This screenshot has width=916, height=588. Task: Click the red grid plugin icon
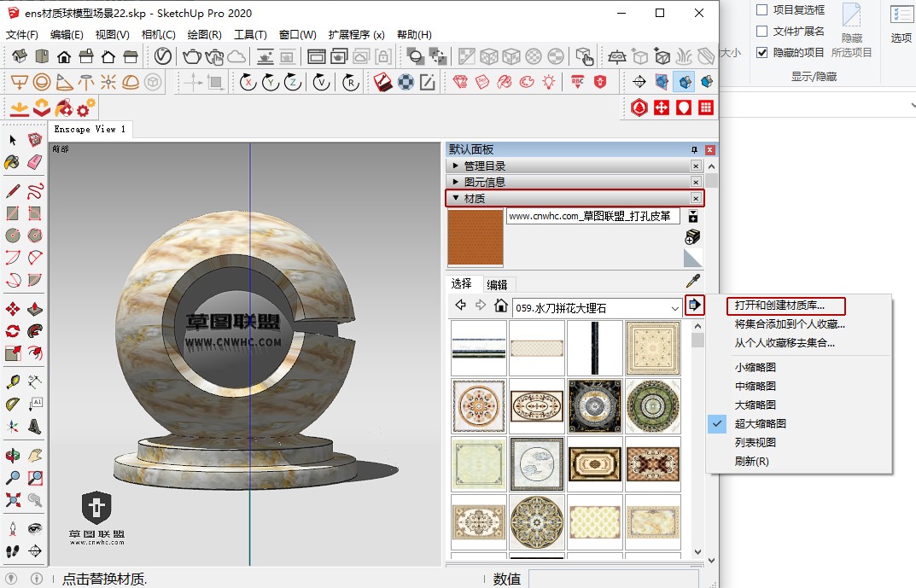[706, 108]
